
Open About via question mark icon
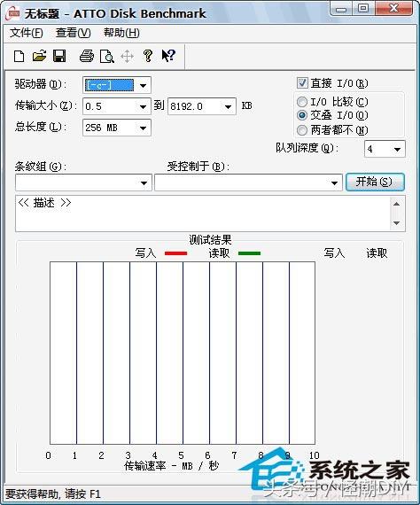pyautogui.click(x=148, y=56)
